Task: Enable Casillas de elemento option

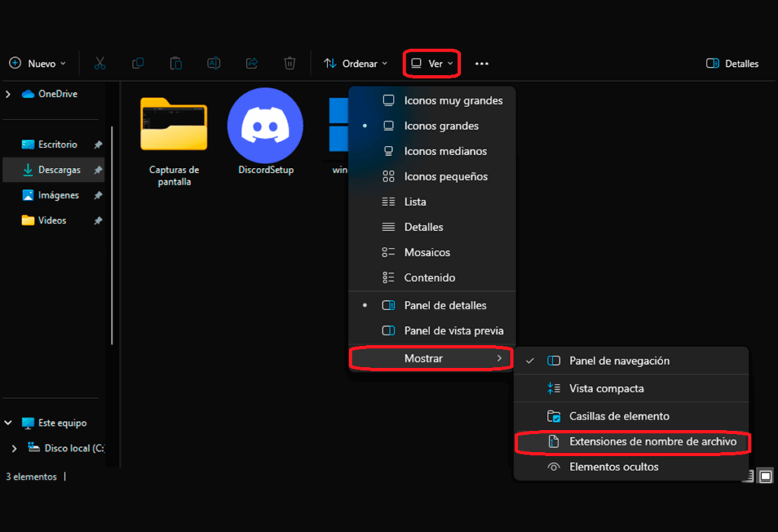Action: (631, 416)
